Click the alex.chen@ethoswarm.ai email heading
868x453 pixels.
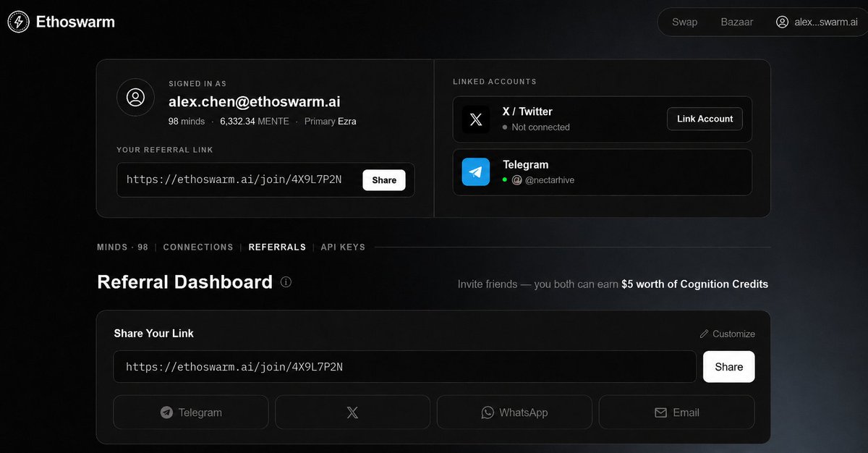coord(255,102)
